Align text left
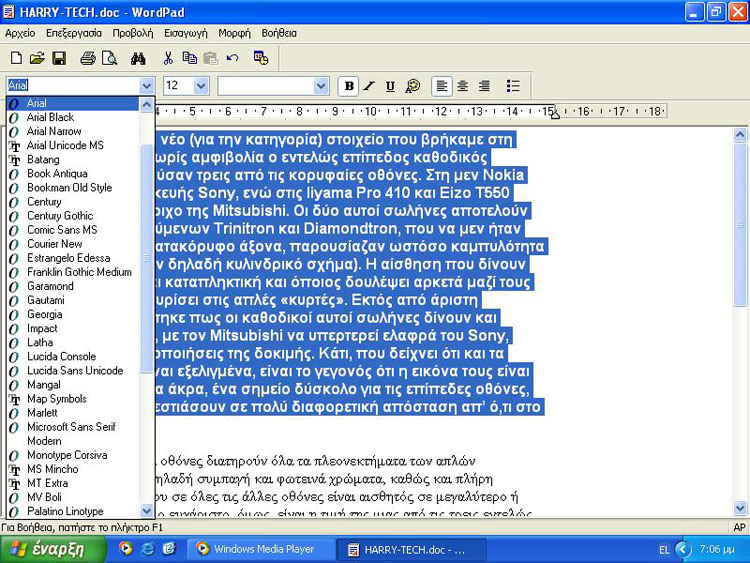The height and width of the screenshot is (563, 750). [441, 86]
